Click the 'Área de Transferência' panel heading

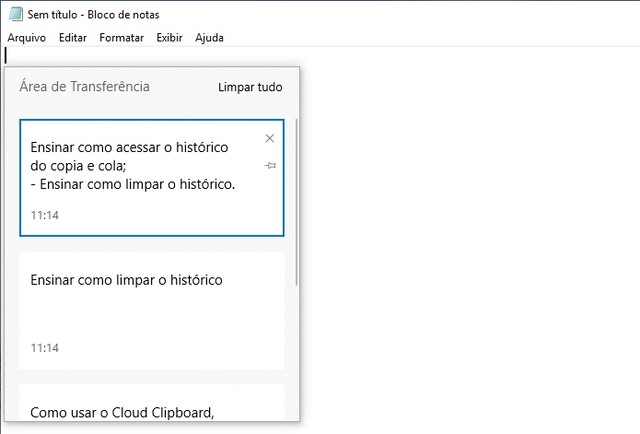[84, 87]
